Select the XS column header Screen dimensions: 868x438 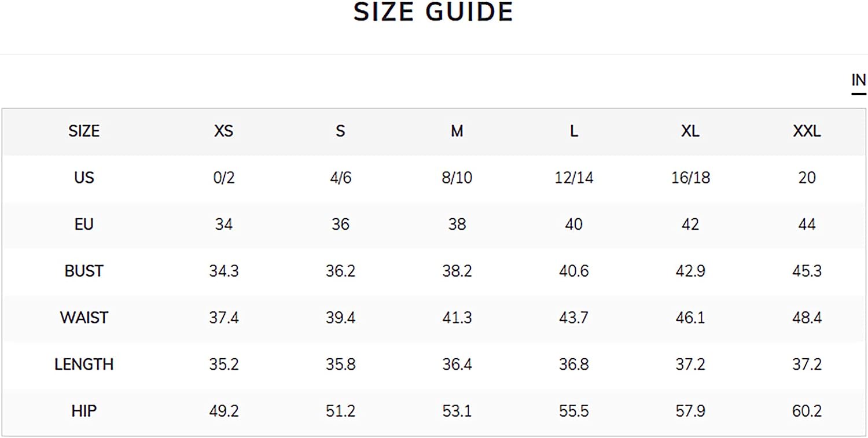pos(223,131)
